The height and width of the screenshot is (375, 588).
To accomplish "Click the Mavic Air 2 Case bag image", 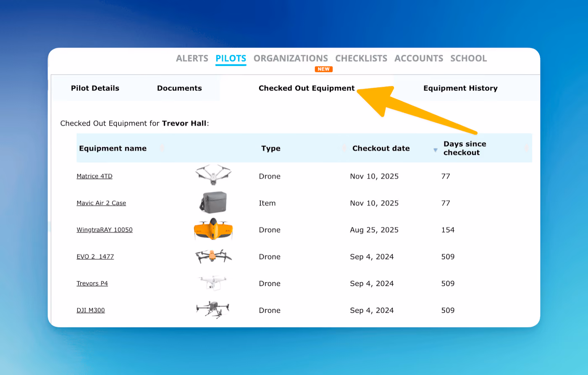I will (x=213, y=202).
